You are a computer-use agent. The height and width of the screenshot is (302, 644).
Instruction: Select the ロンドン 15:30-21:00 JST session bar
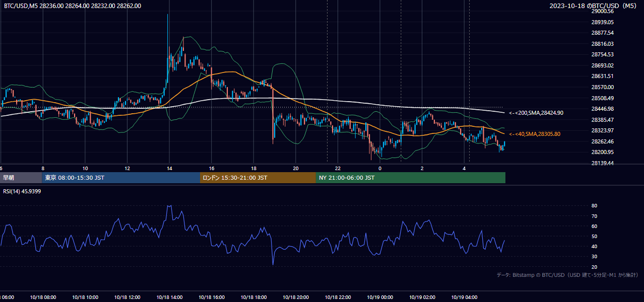click(x=258, y=178)
